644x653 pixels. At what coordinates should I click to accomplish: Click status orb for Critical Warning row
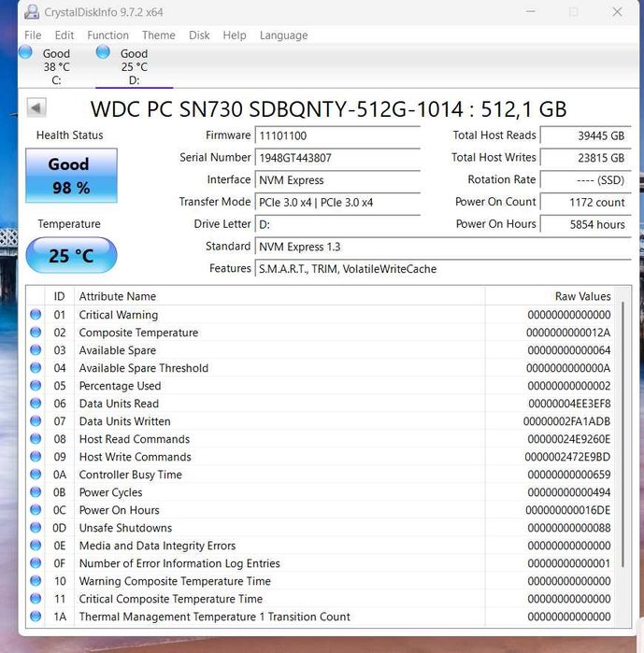(x=36, y=315)
